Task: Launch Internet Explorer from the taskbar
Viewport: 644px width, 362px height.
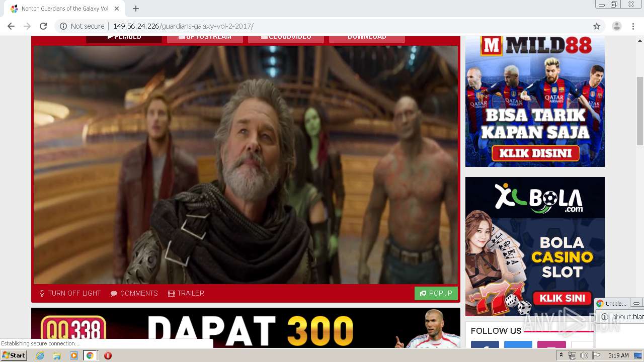Action: pos(40,355)
